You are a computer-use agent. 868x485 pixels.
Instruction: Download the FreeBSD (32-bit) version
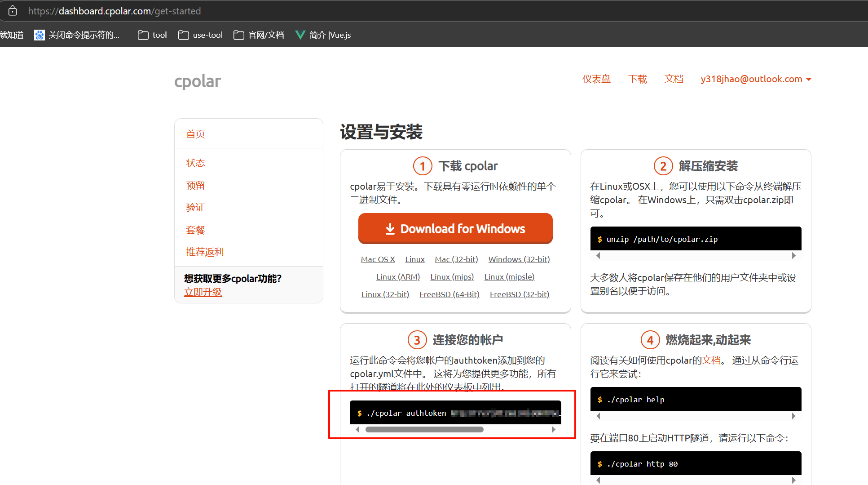click(x=520, y=294)
